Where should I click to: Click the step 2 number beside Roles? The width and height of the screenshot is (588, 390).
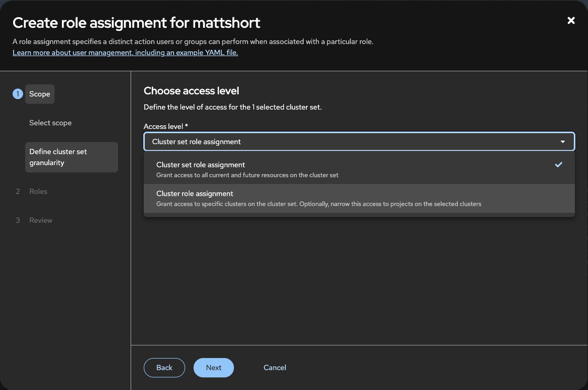pos(18,191)
